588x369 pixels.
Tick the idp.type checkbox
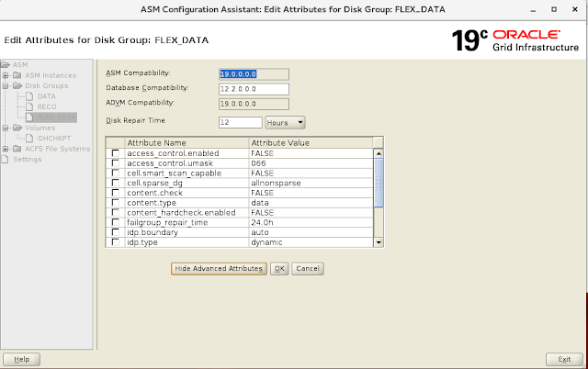(x=115, y=242)
